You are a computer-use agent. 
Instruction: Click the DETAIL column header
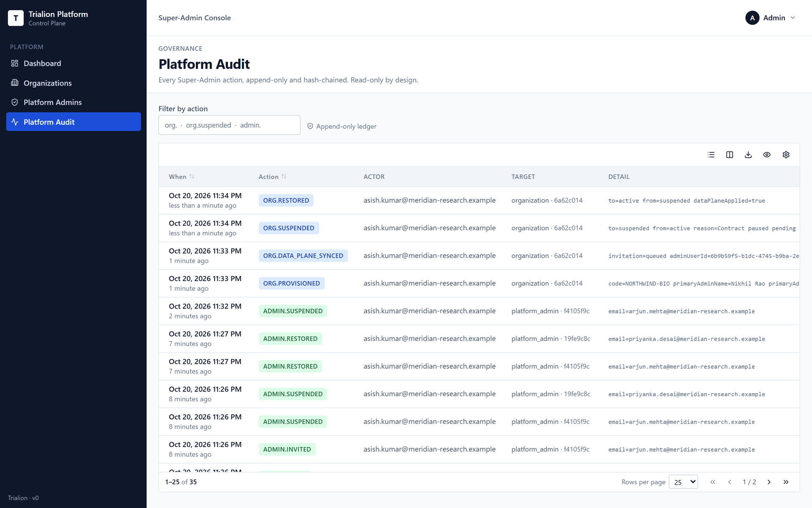[x=619, y=177]
